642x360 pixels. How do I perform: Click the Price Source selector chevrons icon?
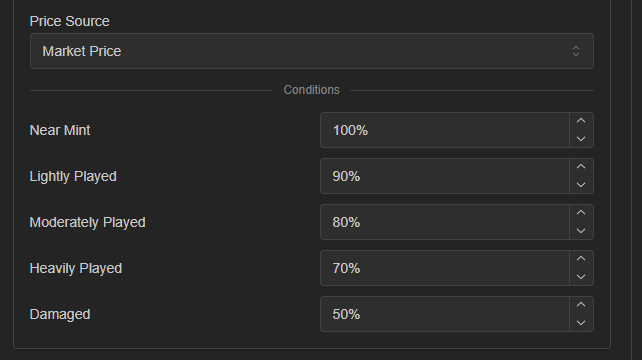[576, 51]
